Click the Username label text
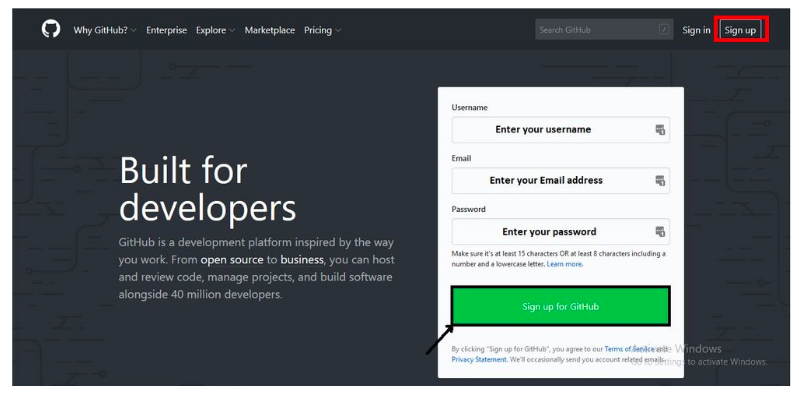799x396 pixels. (469, 108)
